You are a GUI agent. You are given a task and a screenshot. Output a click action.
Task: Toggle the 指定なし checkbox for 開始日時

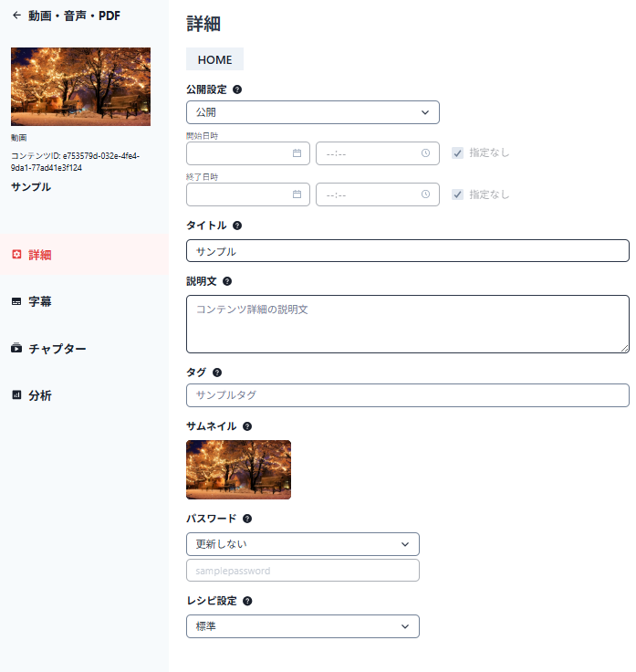(458, 153)
